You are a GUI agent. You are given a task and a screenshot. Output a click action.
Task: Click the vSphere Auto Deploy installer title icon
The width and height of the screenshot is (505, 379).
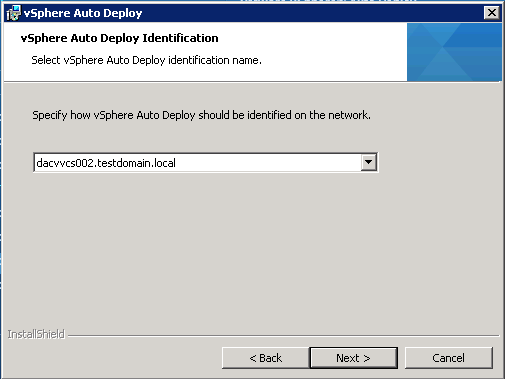[14, 13]
